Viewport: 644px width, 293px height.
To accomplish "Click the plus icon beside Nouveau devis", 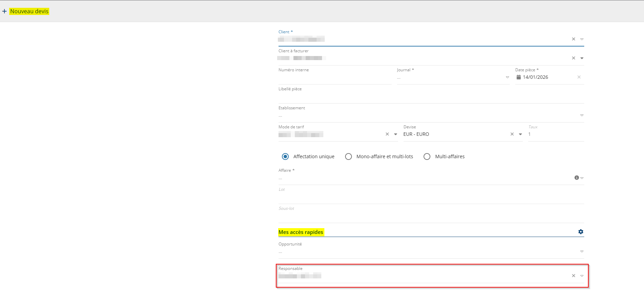I will [4, 11].
